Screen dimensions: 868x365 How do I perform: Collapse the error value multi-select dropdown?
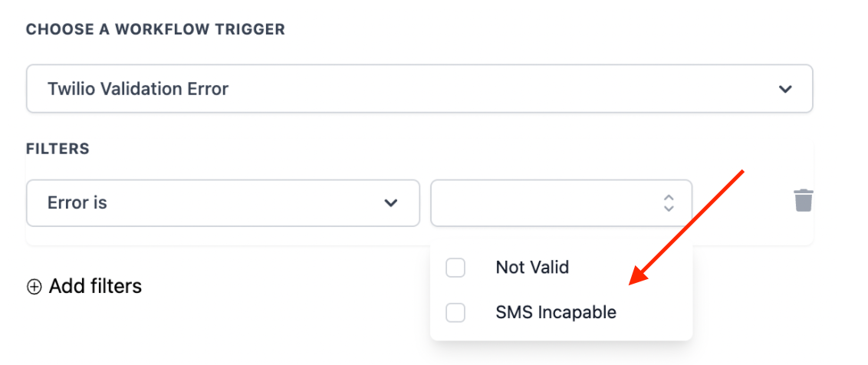point(561,203)
